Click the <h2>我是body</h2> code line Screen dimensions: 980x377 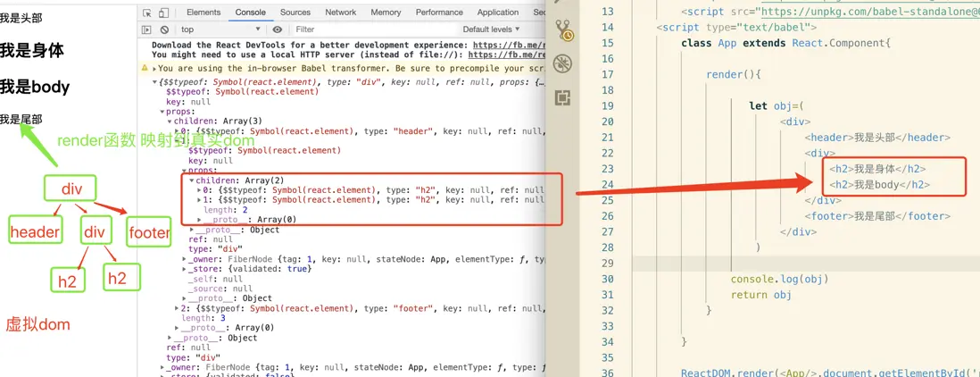[879, 184]
